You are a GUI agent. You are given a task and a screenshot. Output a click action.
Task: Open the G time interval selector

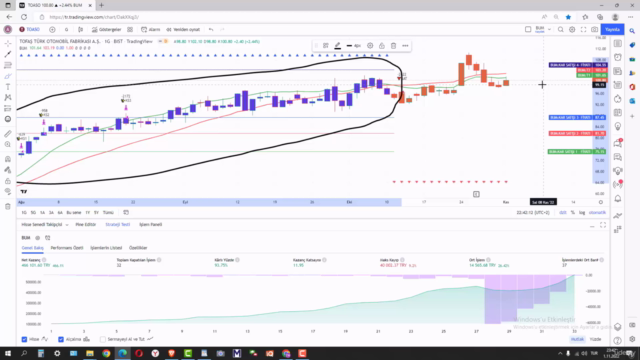66,29
